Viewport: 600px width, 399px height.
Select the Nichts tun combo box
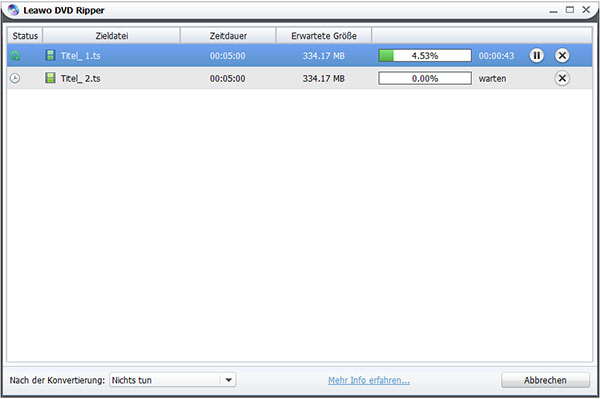173,380
